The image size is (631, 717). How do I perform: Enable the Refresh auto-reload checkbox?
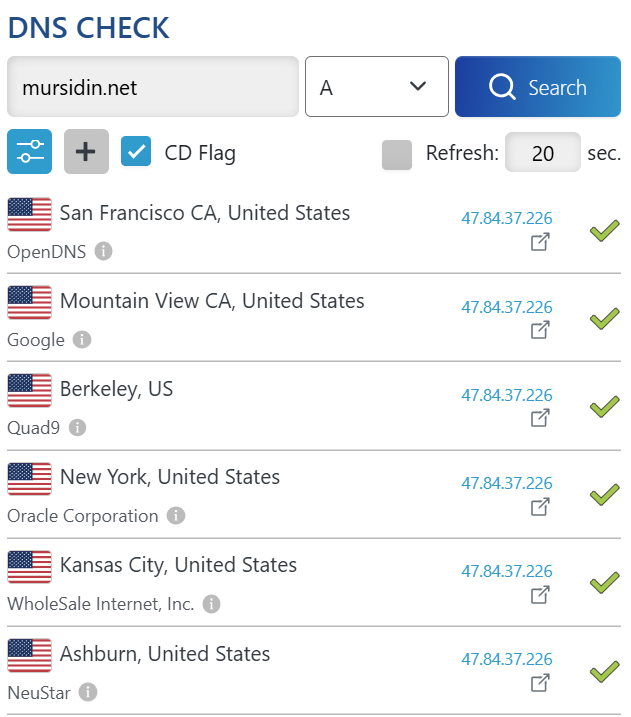click(397, 154)
